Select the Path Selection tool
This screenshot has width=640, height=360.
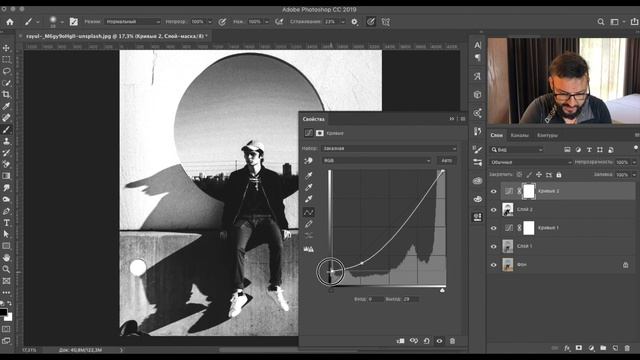[x=6, y=234]
